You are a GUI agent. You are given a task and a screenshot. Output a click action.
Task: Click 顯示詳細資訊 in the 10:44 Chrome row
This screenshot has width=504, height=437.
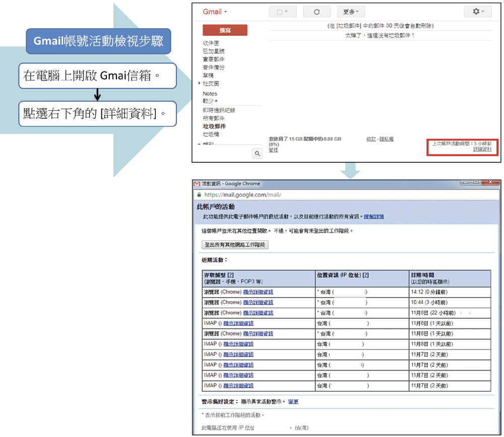pyautogui.click(x=258, y=303)
